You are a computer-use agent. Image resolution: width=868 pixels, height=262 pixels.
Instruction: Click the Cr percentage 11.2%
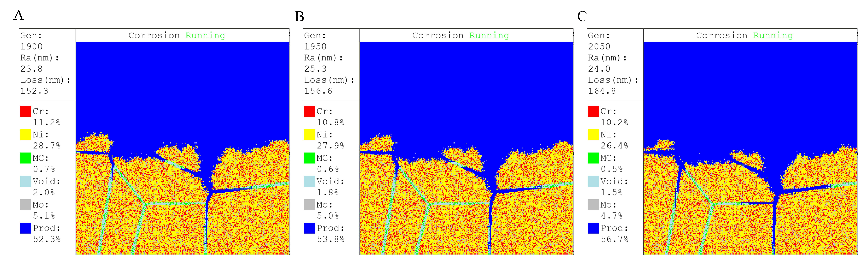pyautogui.click(x=46, y=122)
